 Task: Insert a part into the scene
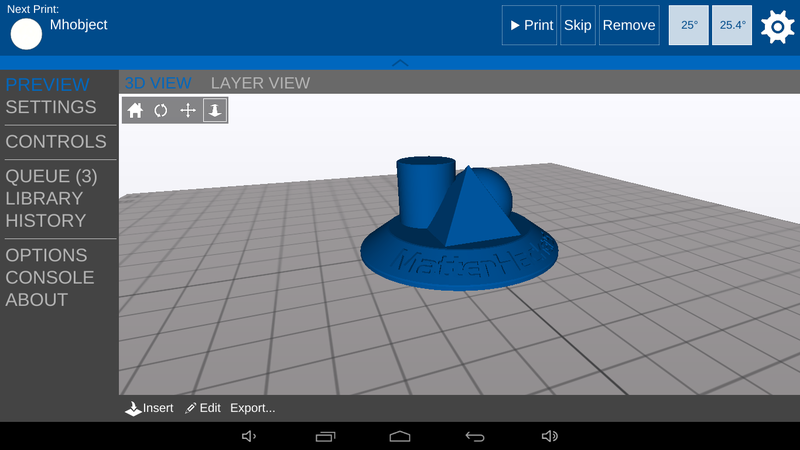[149, 408]
